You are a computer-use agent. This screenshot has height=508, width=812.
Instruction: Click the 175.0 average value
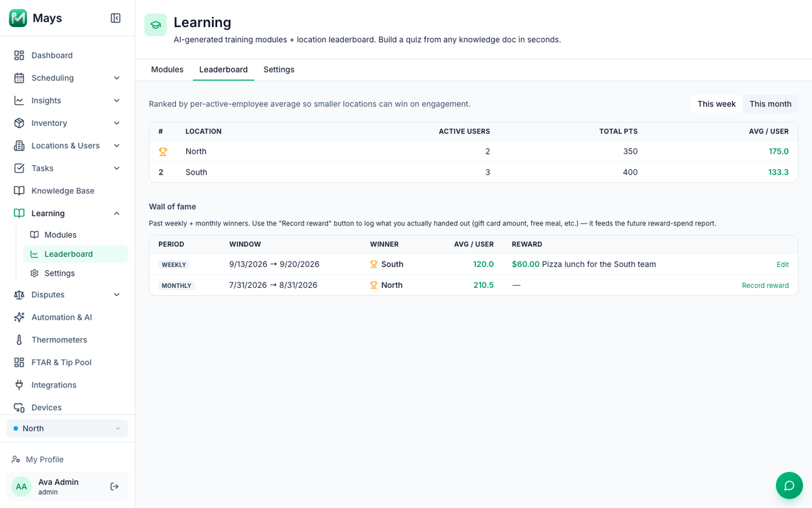click(x=779, y=152)
